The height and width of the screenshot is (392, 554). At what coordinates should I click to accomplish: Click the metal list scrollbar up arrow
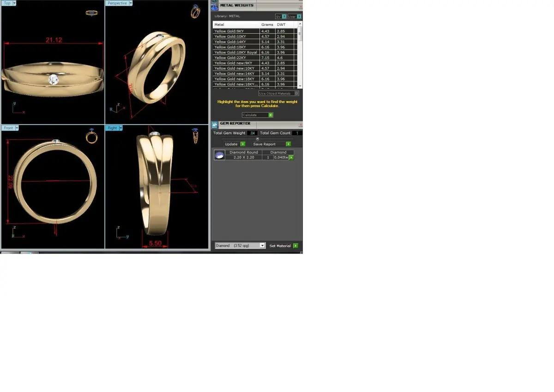[300, 24]
